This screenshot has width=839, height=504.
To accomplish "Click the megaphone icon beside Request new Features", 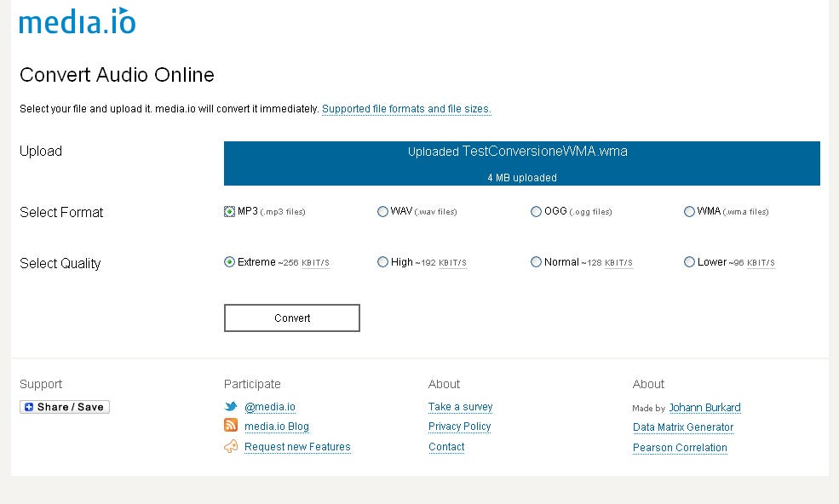I will coord(231,446).
